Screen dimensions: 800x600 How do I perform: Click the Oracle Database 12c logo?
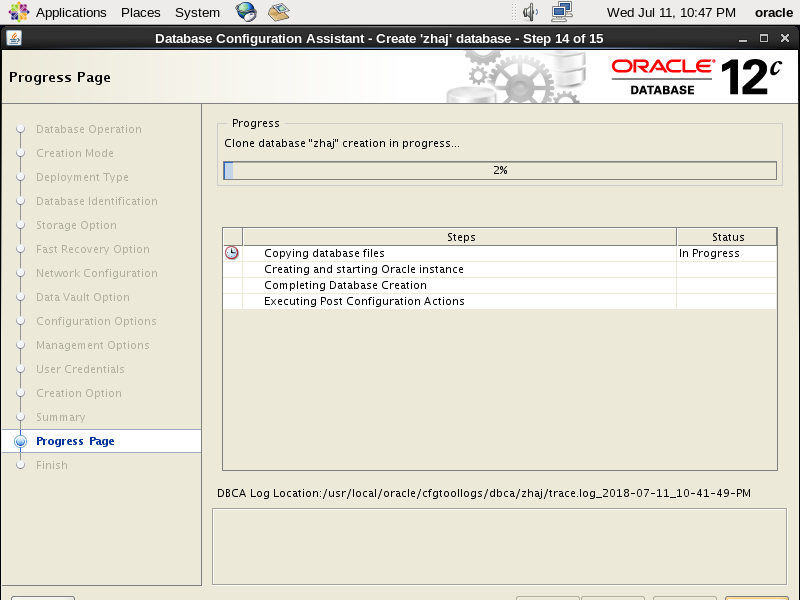[696, 77]
